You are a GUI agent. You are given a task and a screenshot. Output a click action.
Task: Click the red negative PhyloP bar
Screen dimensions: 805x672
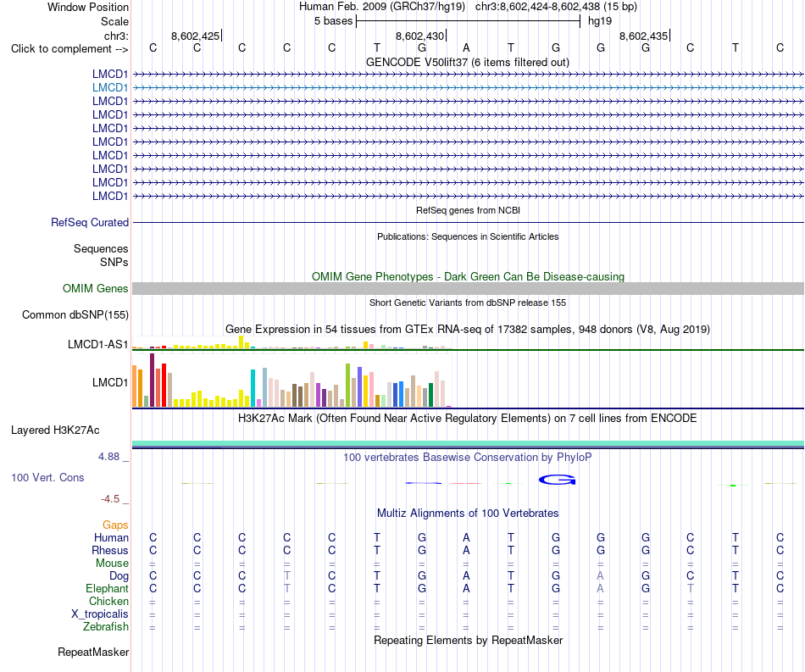[466, 483]
